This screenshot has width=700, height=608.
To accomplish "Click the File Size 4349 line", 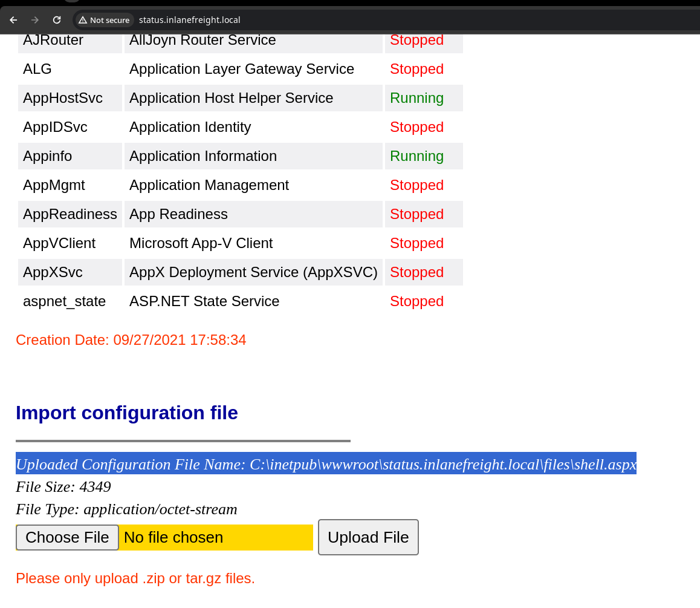I will tap(63, 487).
